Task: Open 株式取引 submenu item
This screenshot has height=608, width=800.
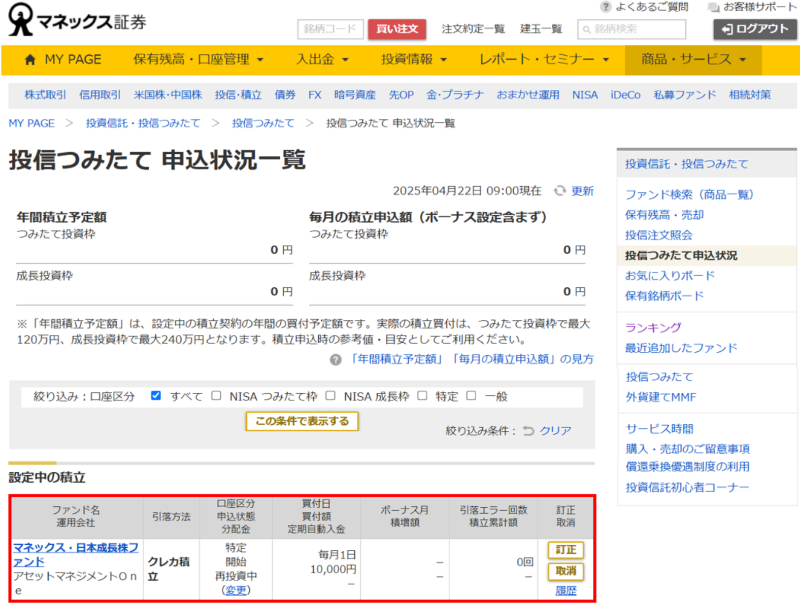Action: (x=45, y=95)
